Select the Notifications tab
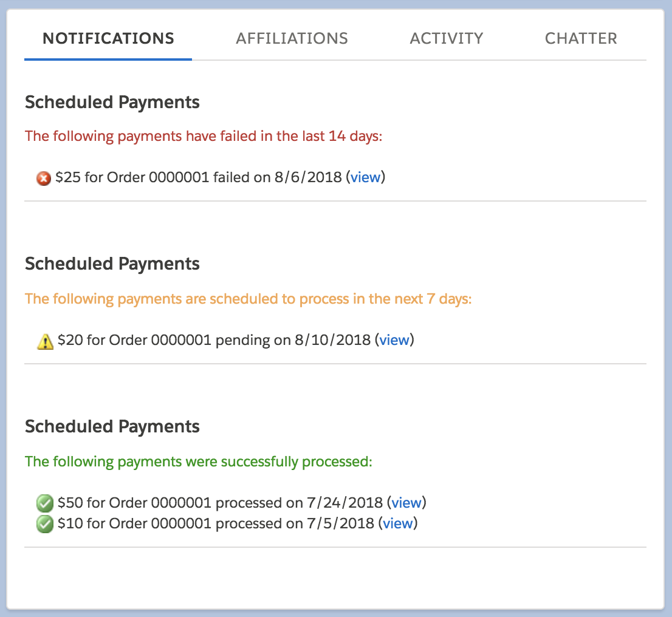672x617 pixels. point(108,38)
